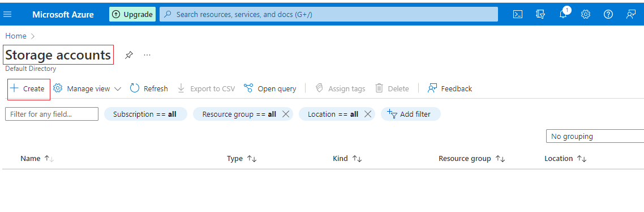Remove the Resource group filter

(286, 114)
